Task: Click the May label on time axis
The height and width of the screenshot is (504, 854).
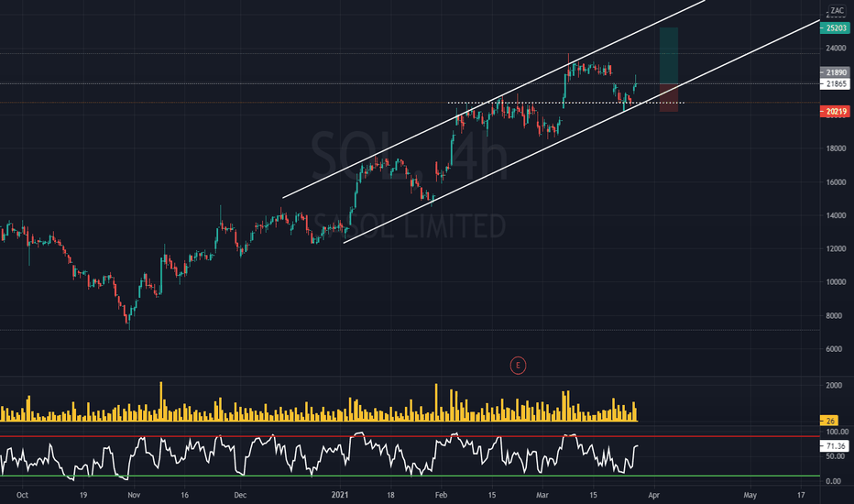Action: pos(750,495)
